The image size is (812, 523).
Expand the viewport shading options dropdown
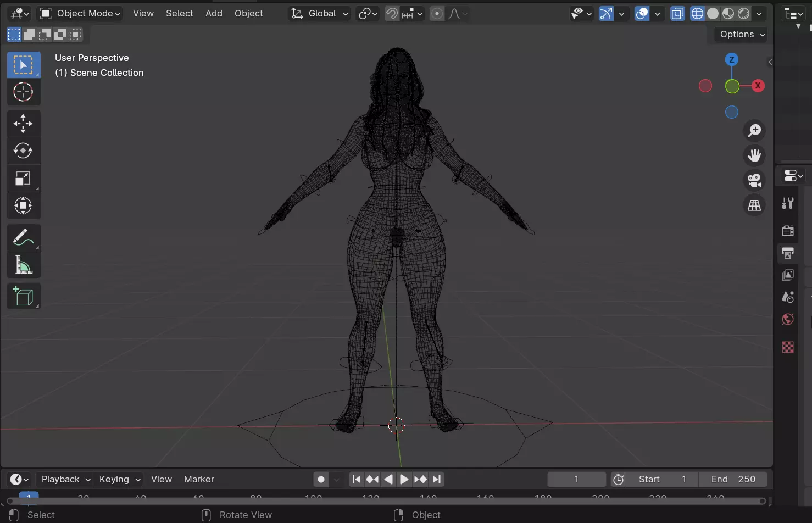[x=759, y=13]
